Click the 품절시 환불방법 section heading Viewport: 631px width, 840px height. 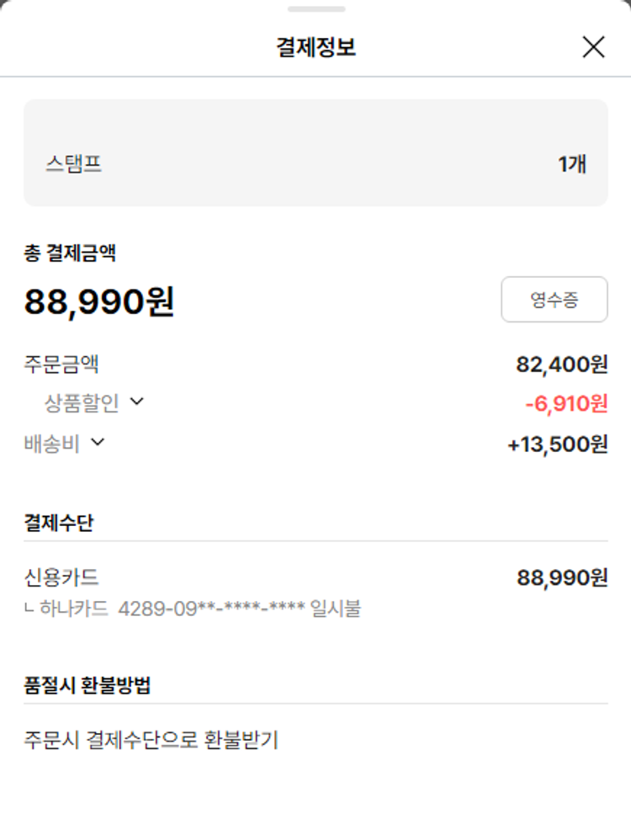(x=87, y=685)
